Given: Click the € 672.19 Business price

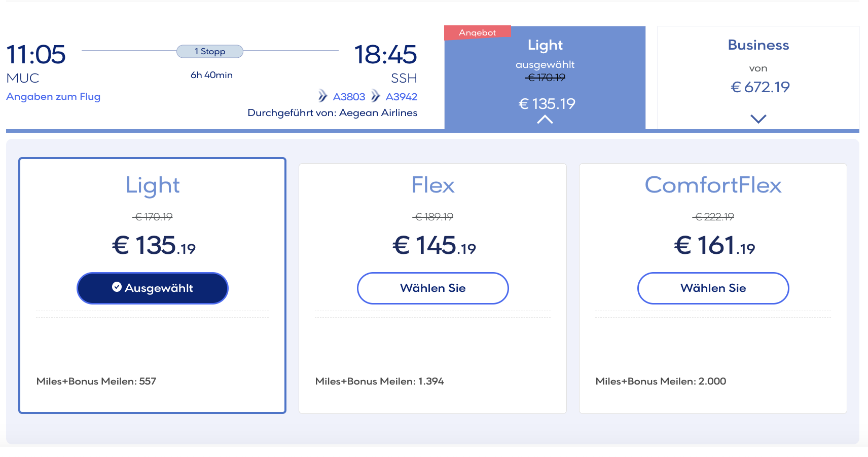Looking at the screenshot, I should 760,87.
